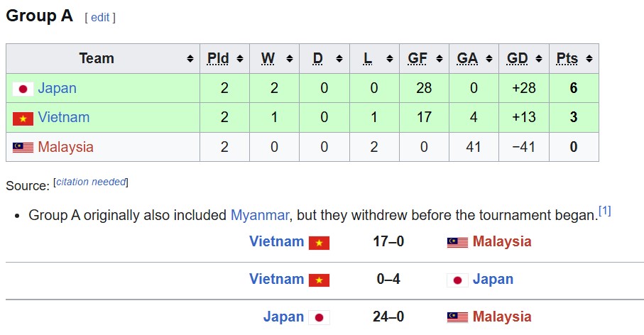
Task: Click Malaysia flag icon in standings table
Action: tap(23, 148)
